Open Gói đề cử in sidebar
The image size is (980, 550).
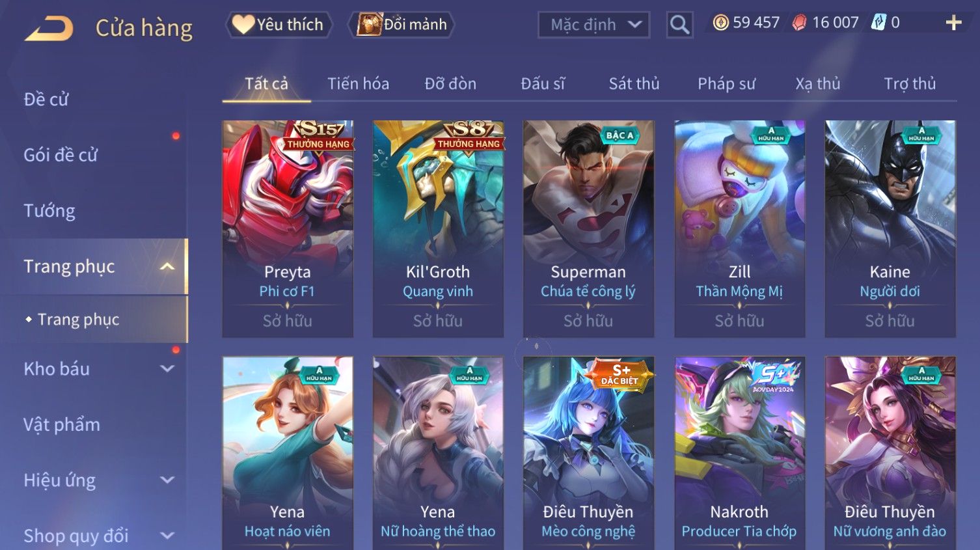[61, 155]
